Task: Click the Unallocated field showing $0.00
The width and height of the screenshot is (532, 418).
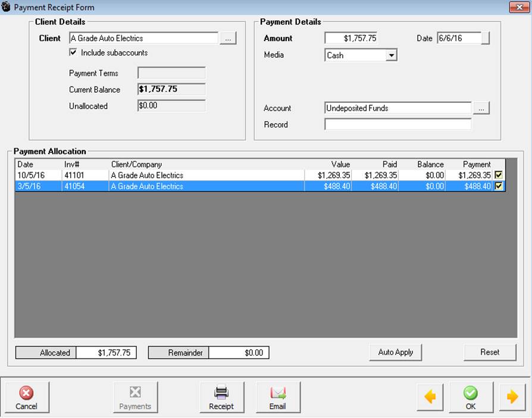Action: [x=171, y=105]
